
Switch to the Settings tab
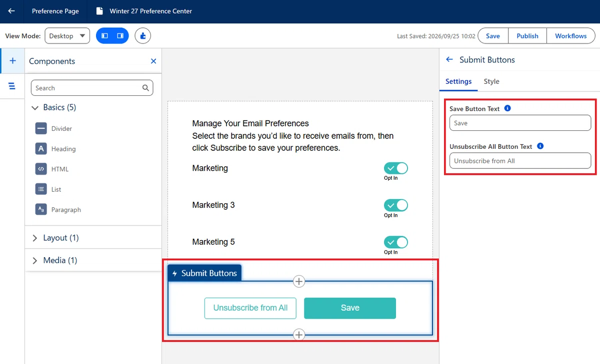[458, 81]
